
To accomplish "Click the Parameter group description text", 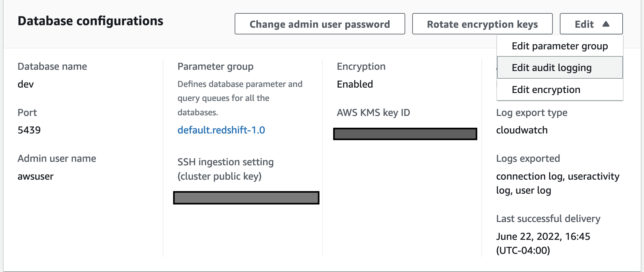I will point(240,98).
